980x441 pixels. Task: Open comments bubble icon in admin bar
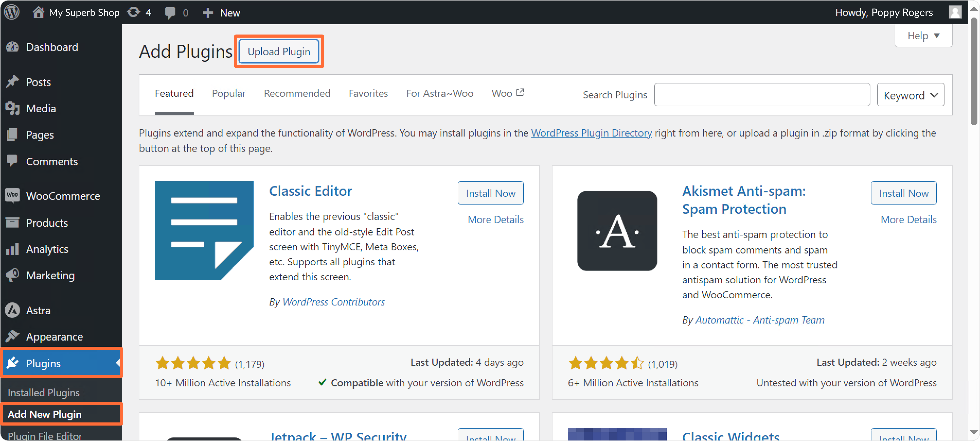point(170,13)
